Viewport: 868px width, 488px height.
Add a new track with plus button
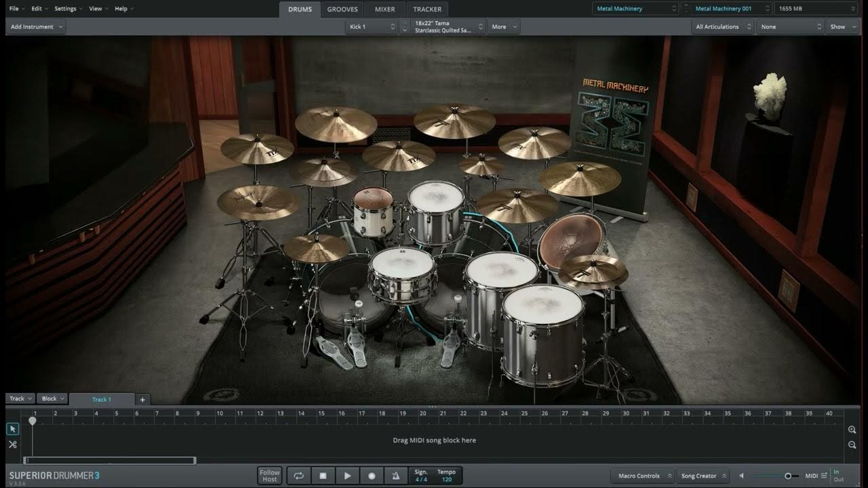pos(142,399)
